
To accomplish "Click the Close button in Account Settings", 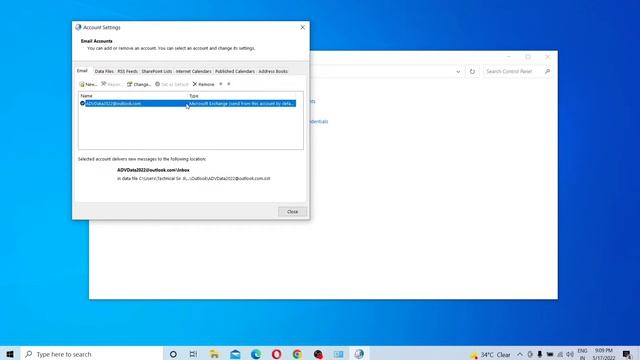I will click(x=292, y=211).
